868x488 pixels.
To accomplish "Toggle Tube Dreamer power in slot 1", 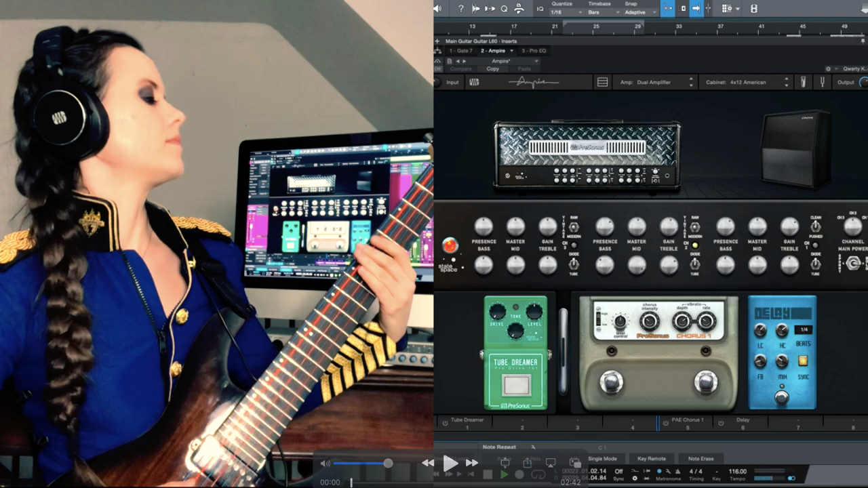I will pos(445,422).
